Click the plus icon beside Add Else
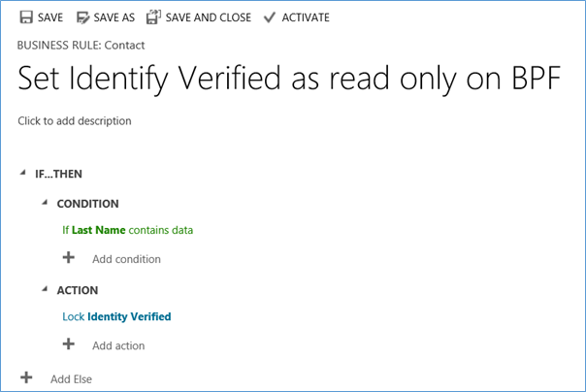This screenshot has width=586, height=392. point(26,377)
